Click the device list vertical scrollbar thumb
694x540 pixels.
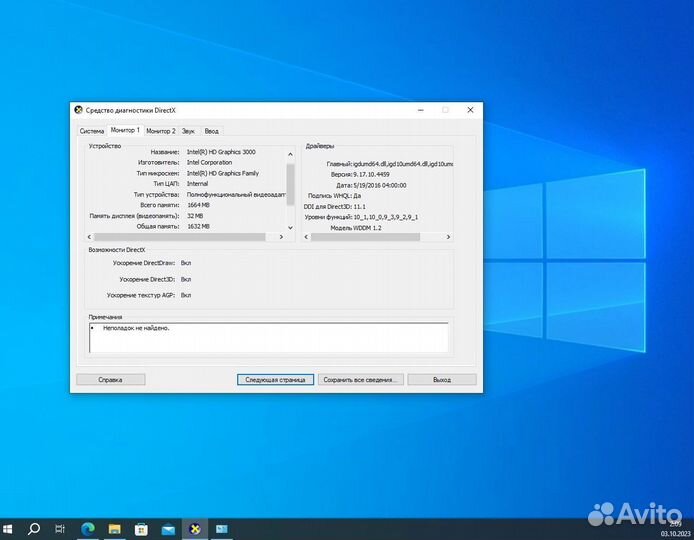[x=290, y=184]
